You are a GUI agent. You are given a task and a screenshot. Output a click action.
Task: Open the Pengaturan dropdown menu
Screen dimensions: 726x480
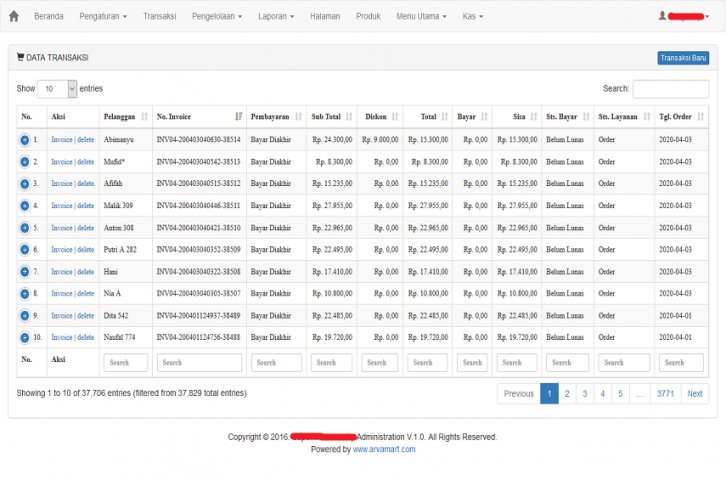click(103, 16)
